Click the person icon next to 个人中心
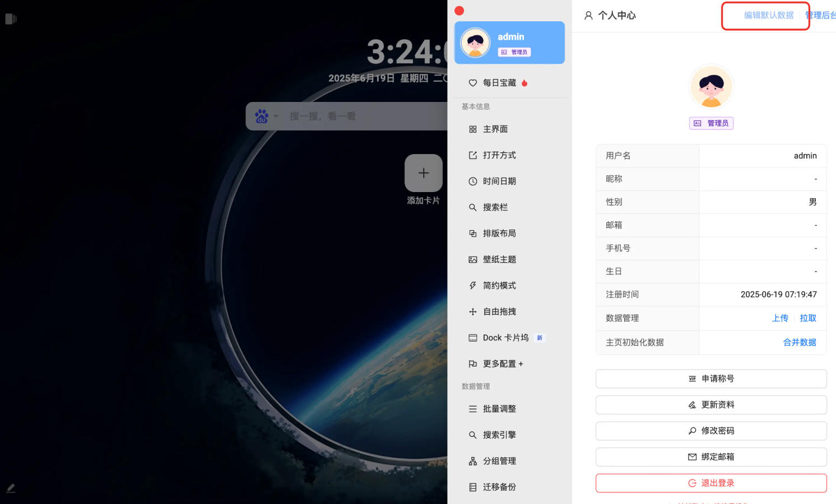The image size is (836, 504). (588, 16)
